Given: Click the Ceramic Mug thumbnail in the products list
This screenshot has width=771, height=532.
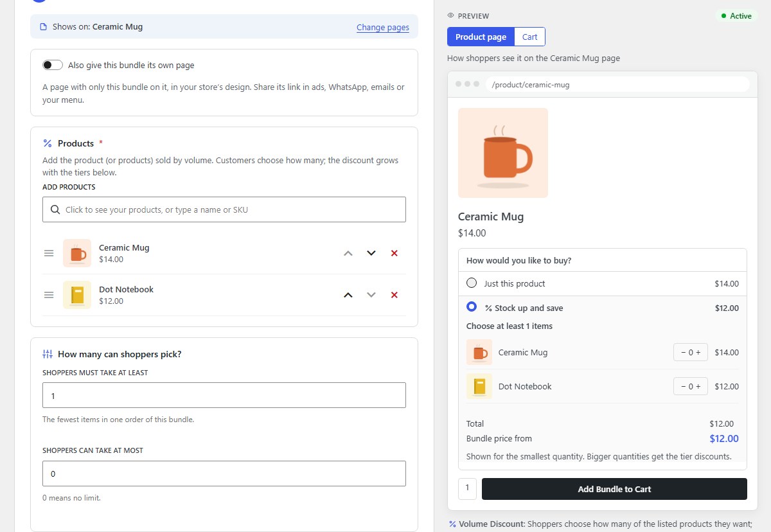Looking at the screenshot, I should [x=77, y=253].
